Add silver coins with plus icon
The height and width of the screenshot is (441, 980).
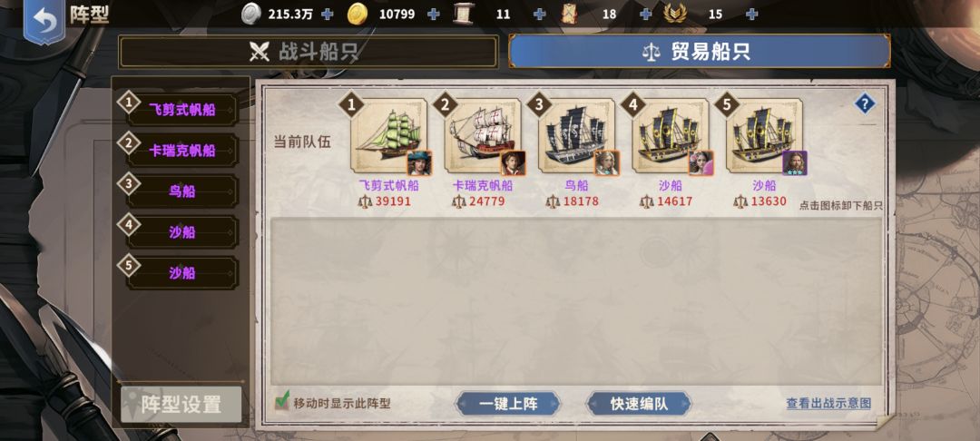(x=328, y=15)
